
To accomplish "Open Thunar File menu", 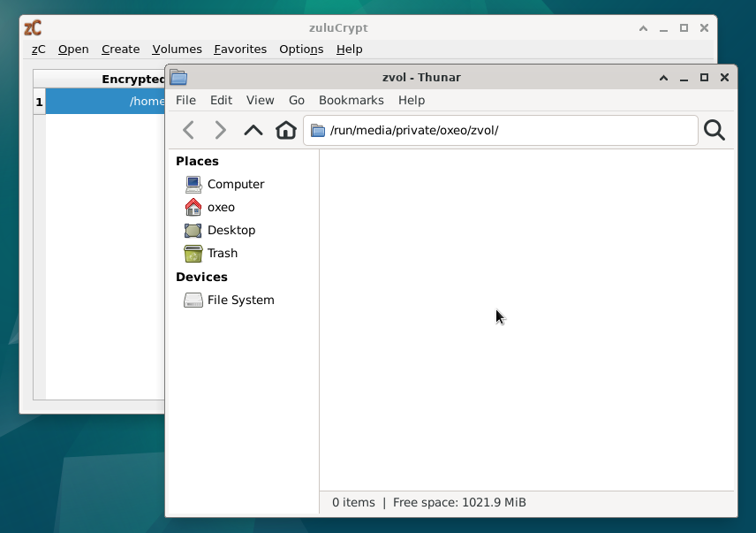I will (185, 101).
